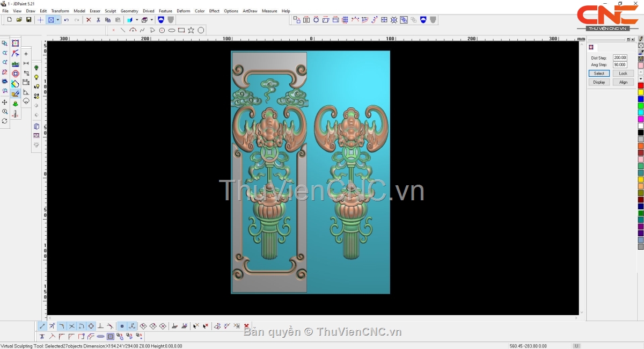644x349 pixels.
Task: Open the Sculpt menu
Action: (x=111, y=11)
